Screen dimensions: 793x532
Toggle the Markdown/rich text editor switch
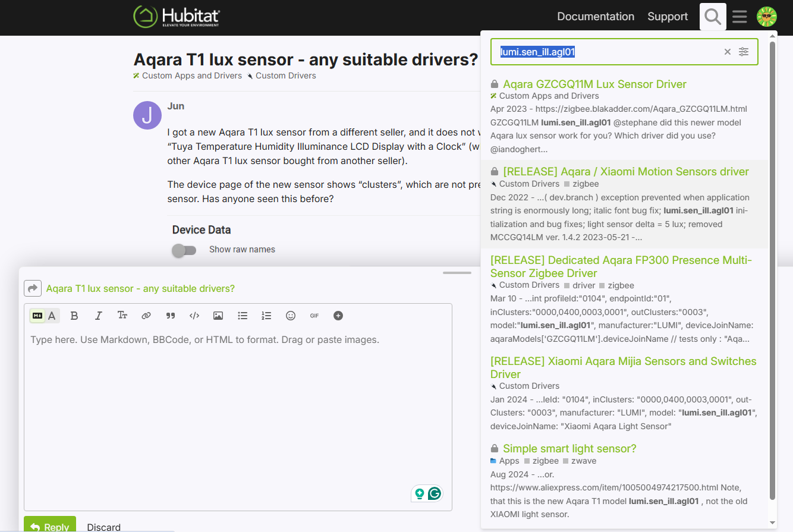click(x=45, y=316)
